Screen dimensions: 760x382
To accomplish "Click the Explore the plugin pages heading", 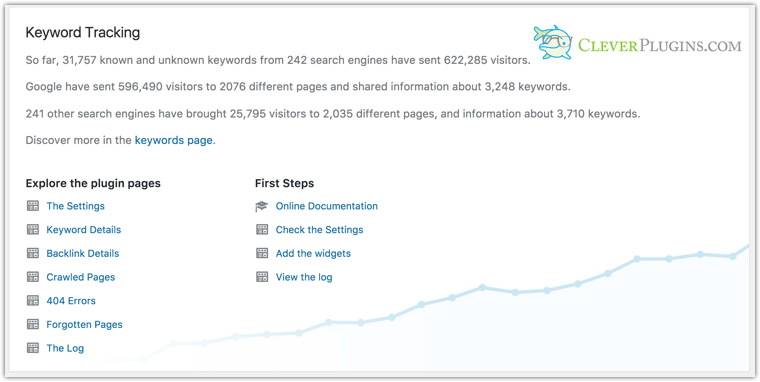I will tap(93, 183).
